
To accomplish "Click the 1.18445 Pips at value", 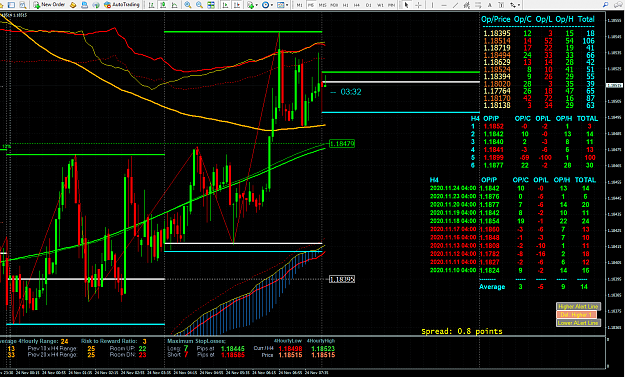I will [x=233, y=348].
